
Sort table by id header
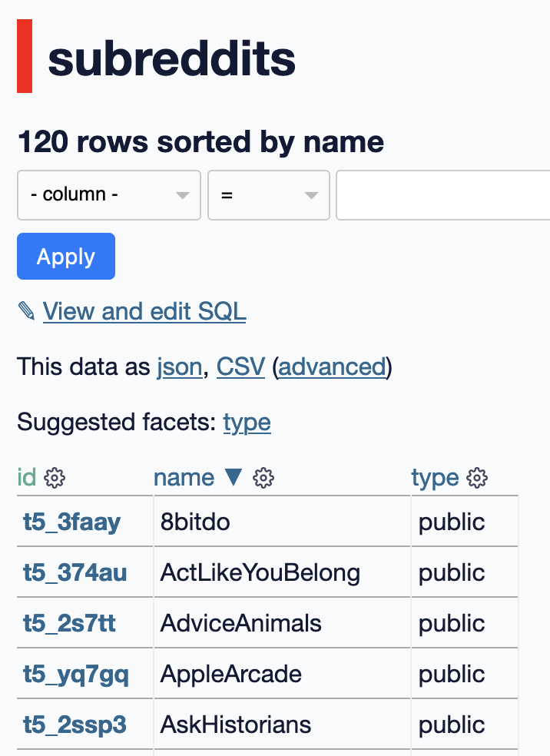coord(26,478)
